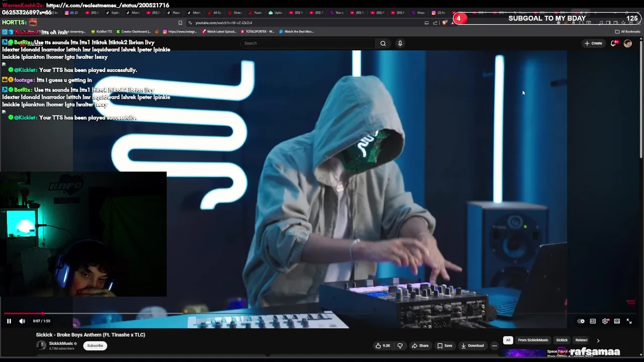Open Creator Dashboard bookmark
The width and height of the screenshot is (644, 362).
134,32
